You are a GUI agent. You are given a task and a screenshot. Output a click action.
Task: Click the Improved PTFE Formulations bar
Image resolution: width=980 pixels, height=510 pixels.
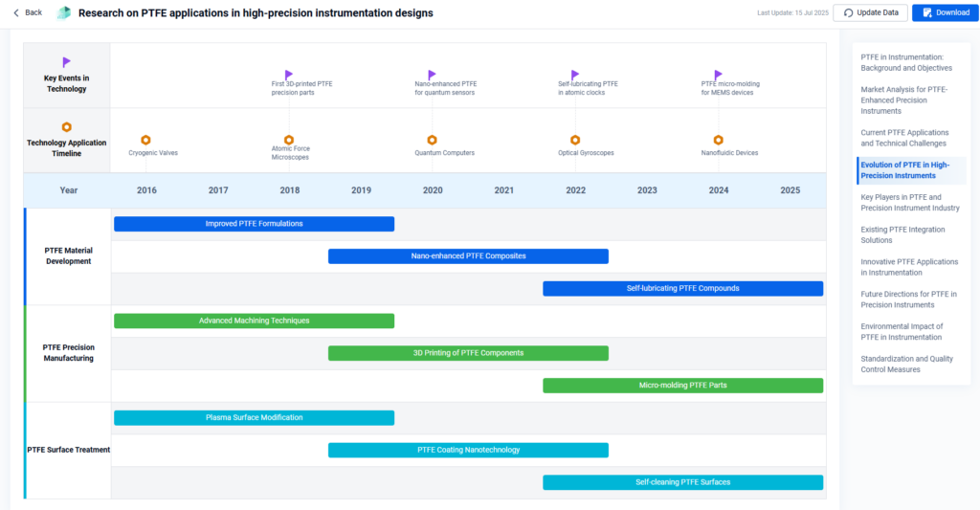[254, 224]
